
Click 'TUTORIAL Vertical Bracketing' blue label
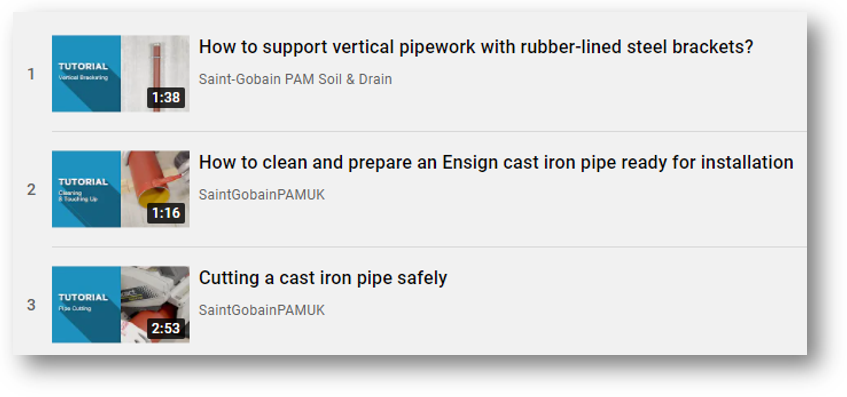pos(84,71)
